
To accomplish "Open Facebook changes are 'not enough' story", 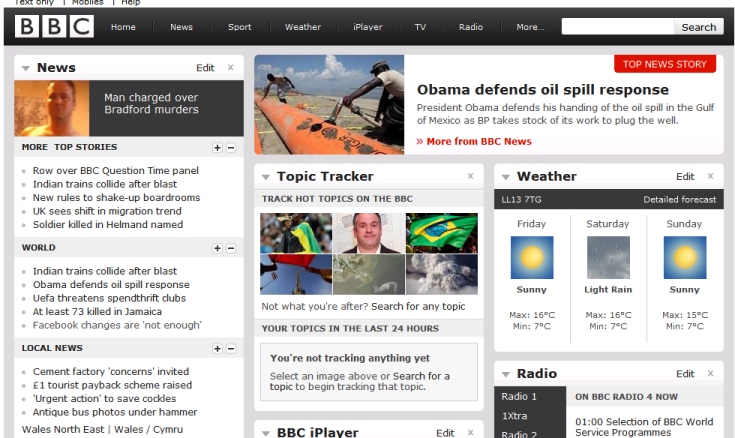I will click(x=117, y=325).
